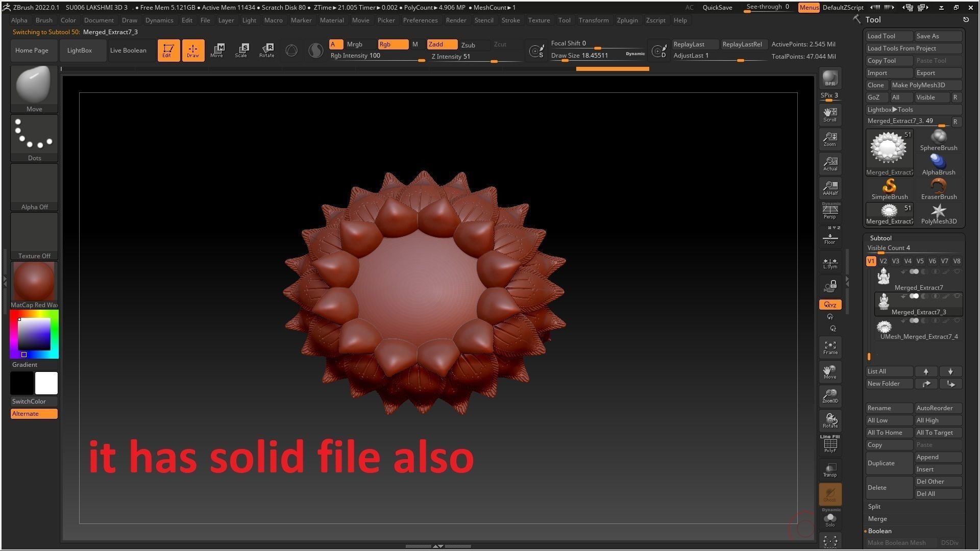Screen dimensions: 980x551
Task: Open the Zplugin menu
Action: point(627,20)
